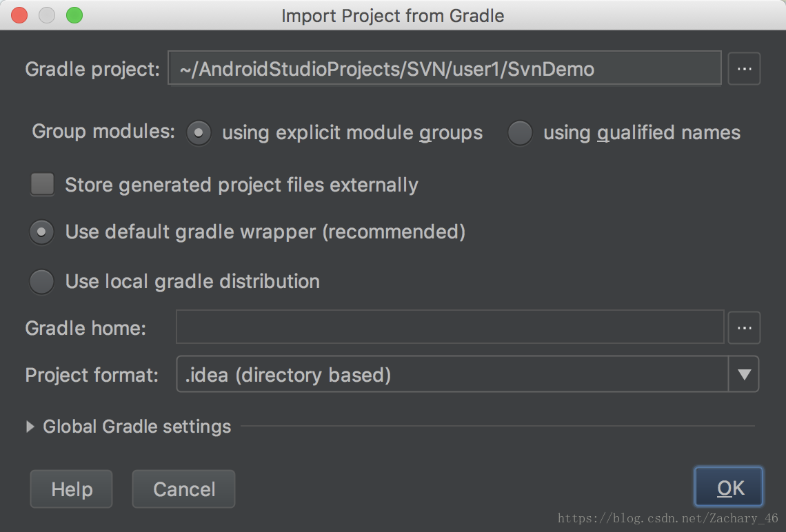Close the dialog with red button

19,16
